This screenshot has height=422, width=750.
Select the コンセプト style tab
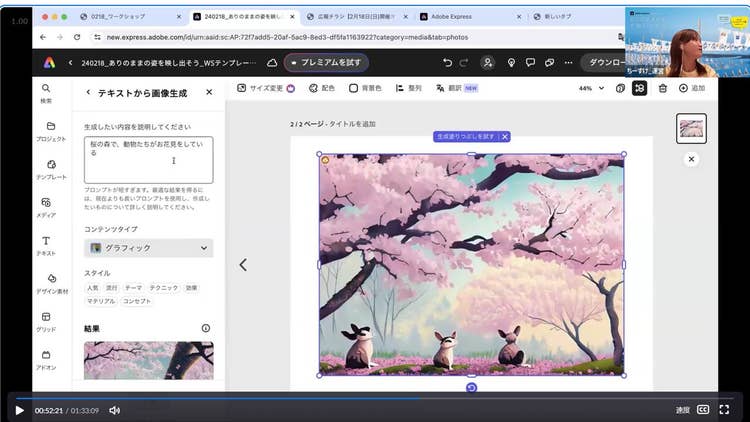(x=137, y=301)
